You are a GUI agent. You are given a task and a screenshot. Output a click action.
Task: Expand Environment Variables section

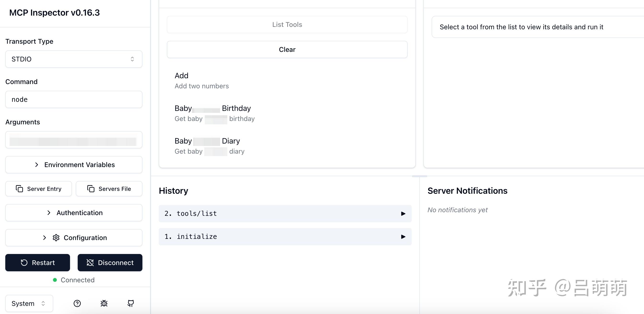[74, 165]
